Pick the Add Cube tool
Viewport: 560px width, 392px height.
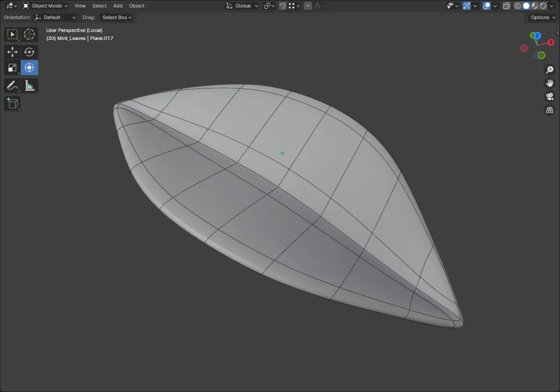pyautogui.click(x=12, y=104)
